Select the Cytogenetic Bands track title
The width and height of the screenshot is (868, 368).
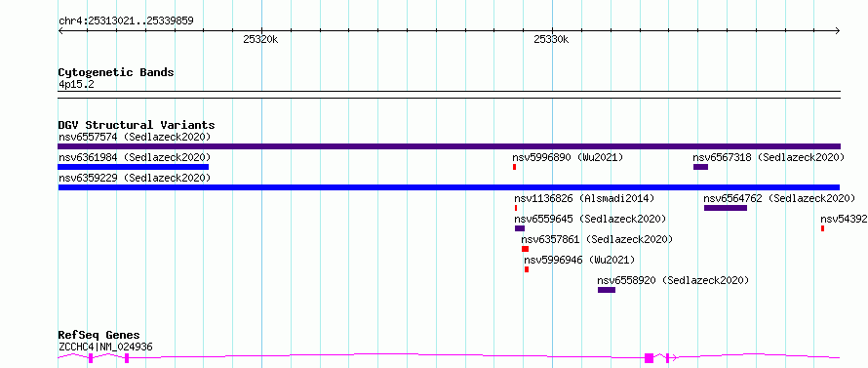[116, 72]
